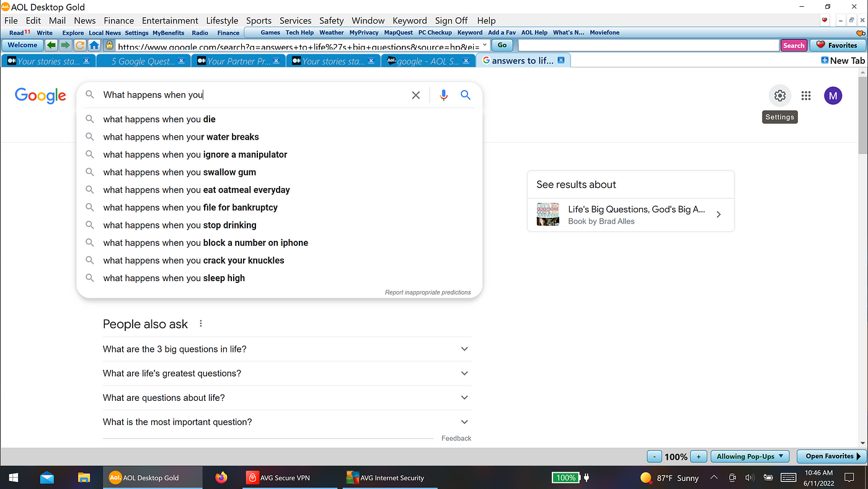Click the padlock security icon
868x489 pixels.
109,45
